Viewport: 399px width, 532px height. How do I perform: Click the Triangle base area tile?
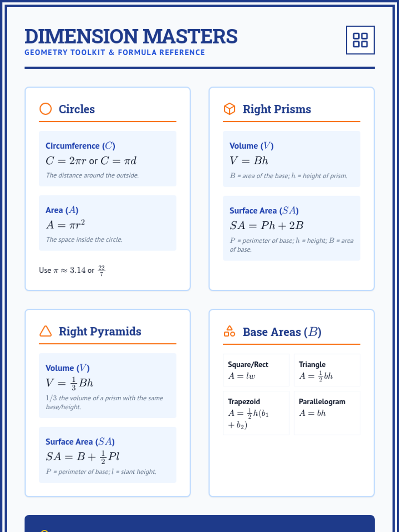pos(327,370)
